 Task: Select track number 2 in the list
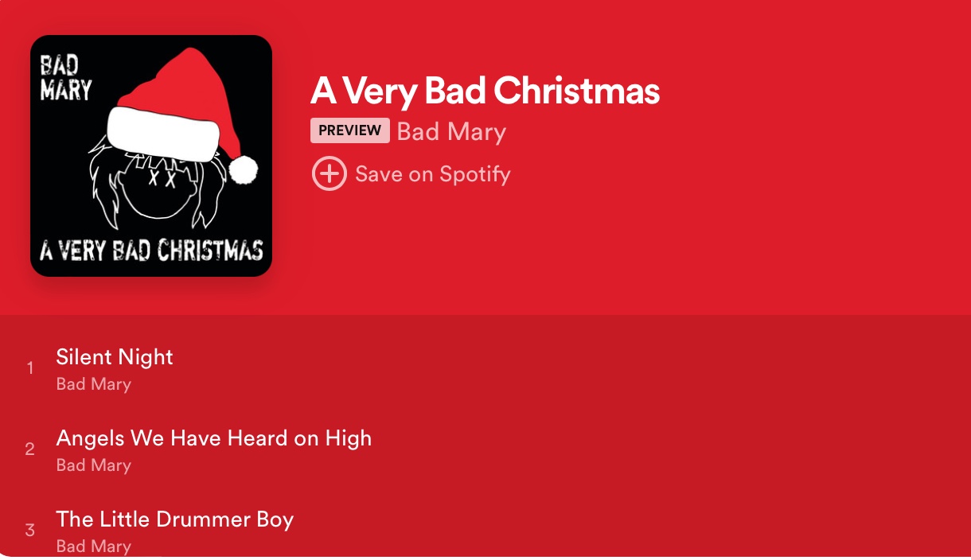coord(30,449)
